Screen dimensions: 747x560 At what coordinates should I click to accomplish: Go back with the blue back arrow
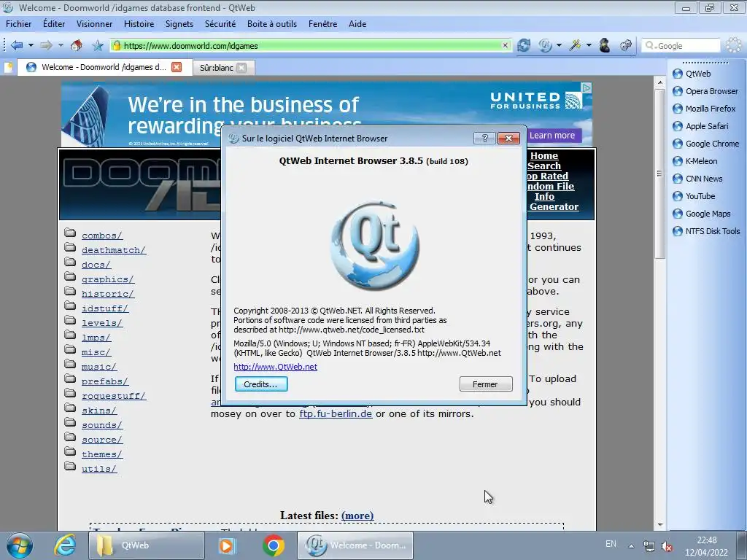click(17, 45)
